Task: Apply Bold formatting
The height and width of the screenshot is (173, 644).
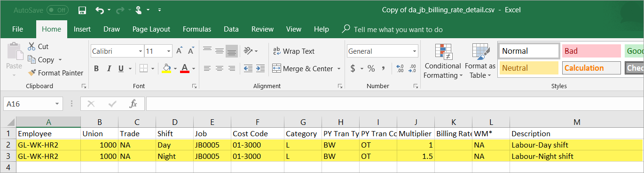Action: (96, 69)
